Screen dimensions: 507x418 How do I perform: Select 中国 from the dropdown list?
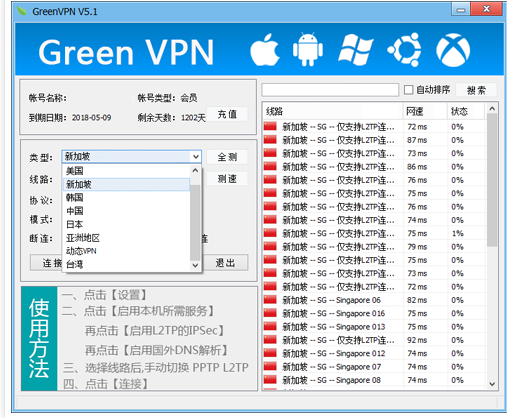pyautogui.click(x=127, y=211)
